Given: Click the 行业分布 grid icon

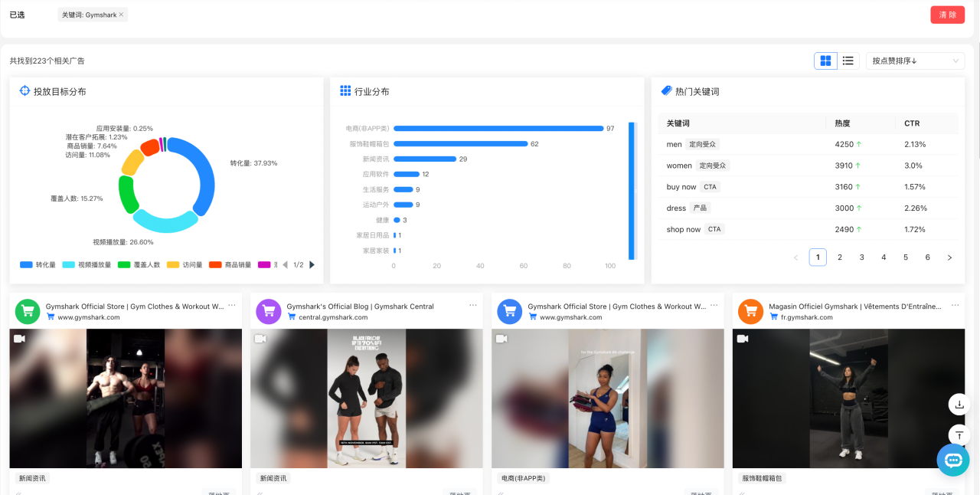Looking at the screenshot, I should click(345, 91).
